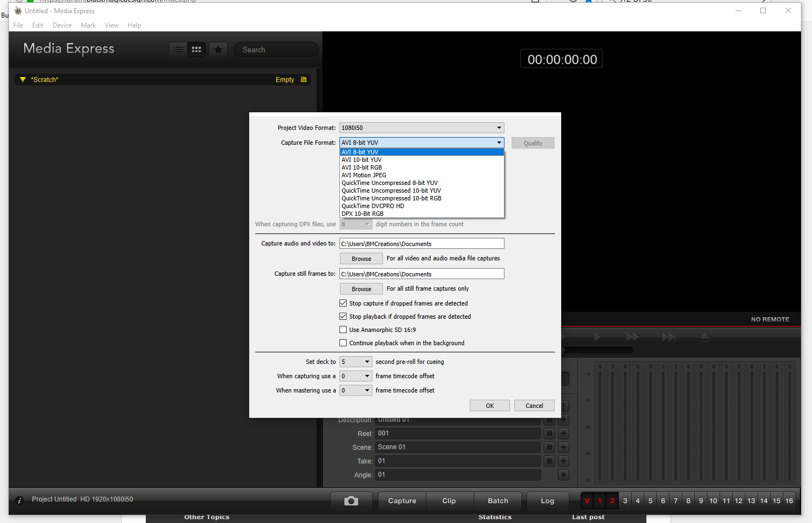Toggle audio channel 1 enable
The height and width of the screenshot is (523, 812).
[600, 501]
